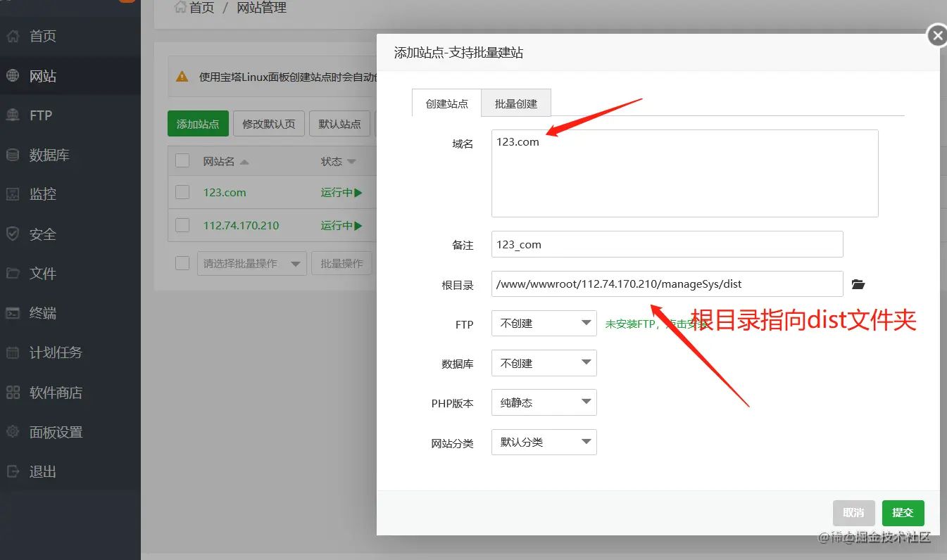Submit the form with 提交 button

coord(903,513)
